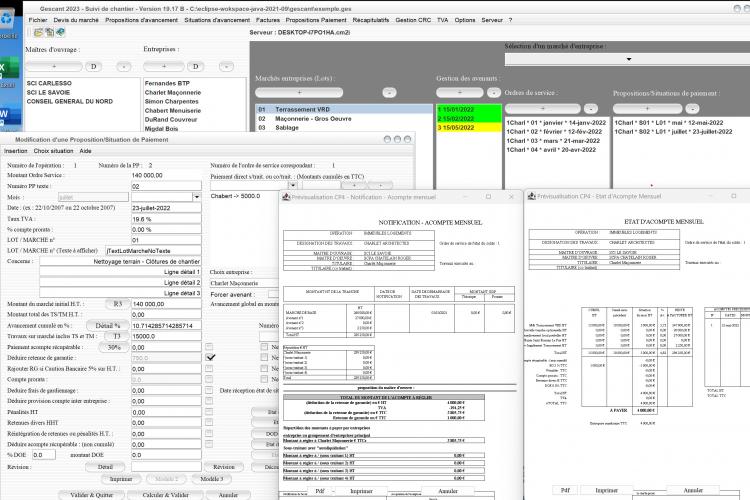
Task: Open the TVA menu
Action: pyautogui.click(x=442, y=20)
